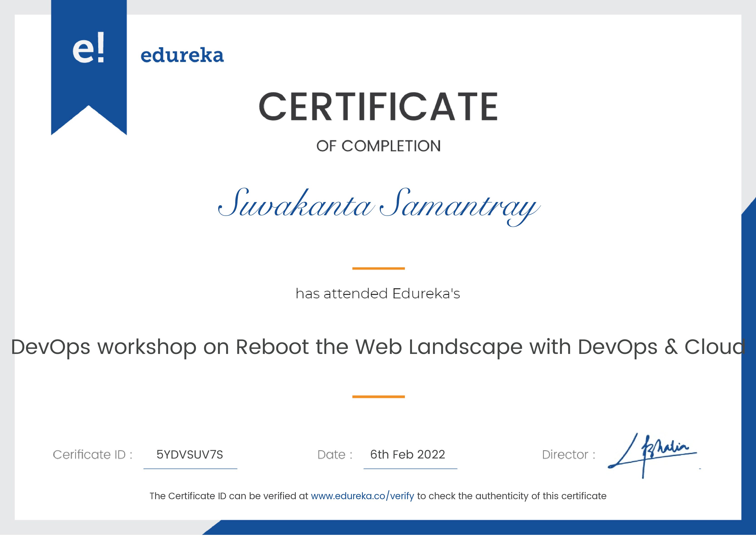This screenshot has height=558, width=756.
Task: Click the Cerificate ID label
Action: [93, 454]
